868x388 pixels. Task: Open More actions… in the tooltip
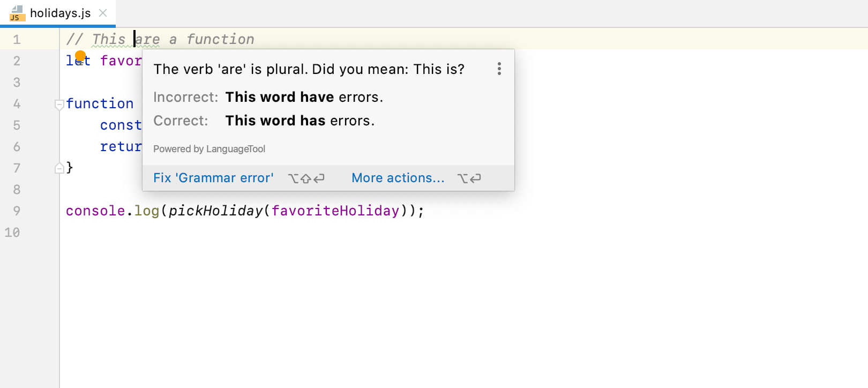point(398,178)
